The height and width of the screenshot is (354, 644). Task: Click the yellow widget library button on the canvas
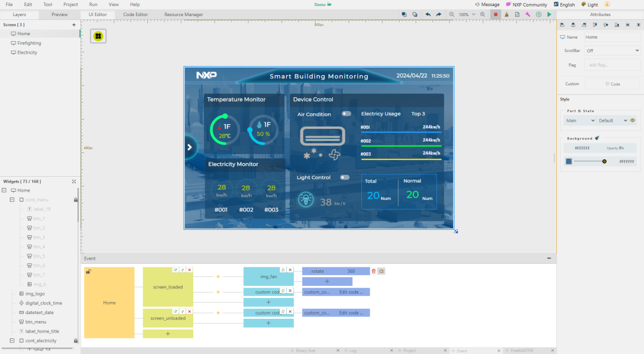click(x=98, y=36)
